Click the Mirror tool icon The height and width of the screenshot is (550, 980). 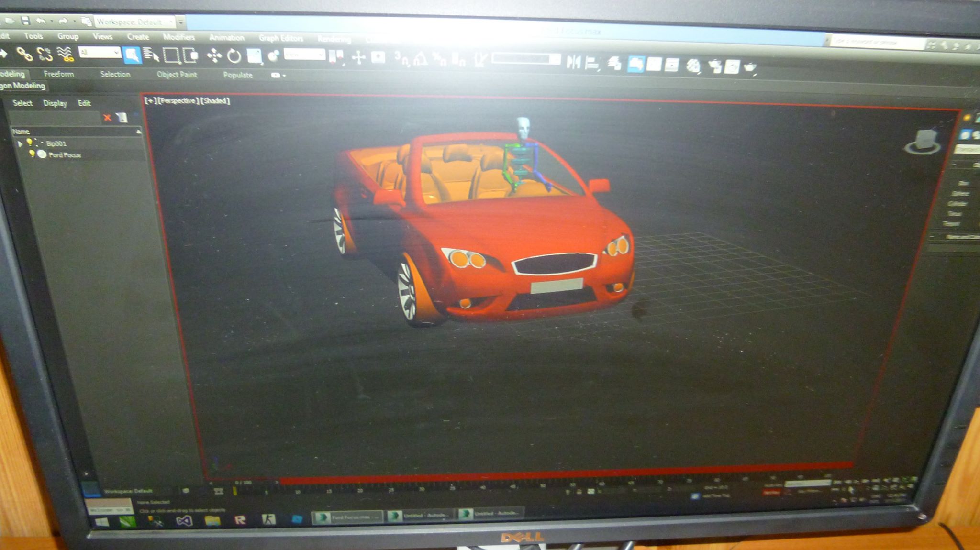point(573,62)
